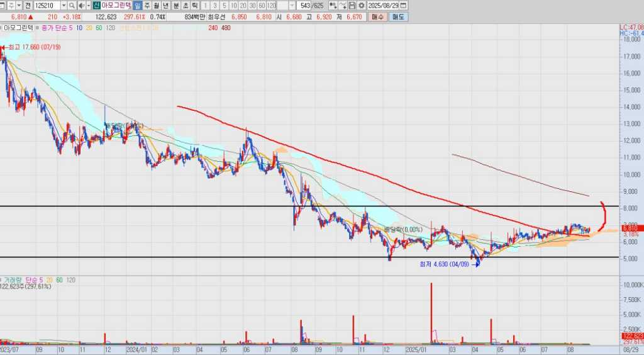Switch to daily (일) chart period
Viewport: 644px width, 355px height.
tap(138, 6)
